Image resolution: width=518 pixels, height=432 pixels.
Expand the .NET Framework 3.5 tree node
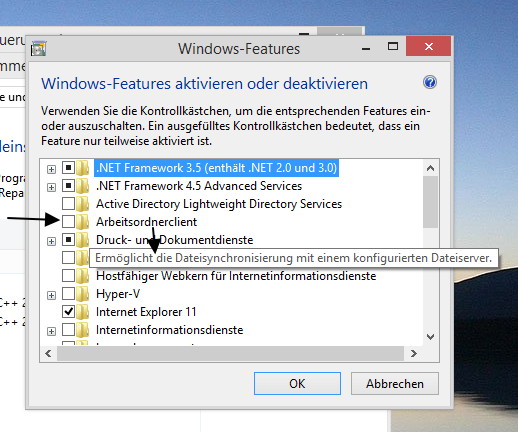click(51, 169)
